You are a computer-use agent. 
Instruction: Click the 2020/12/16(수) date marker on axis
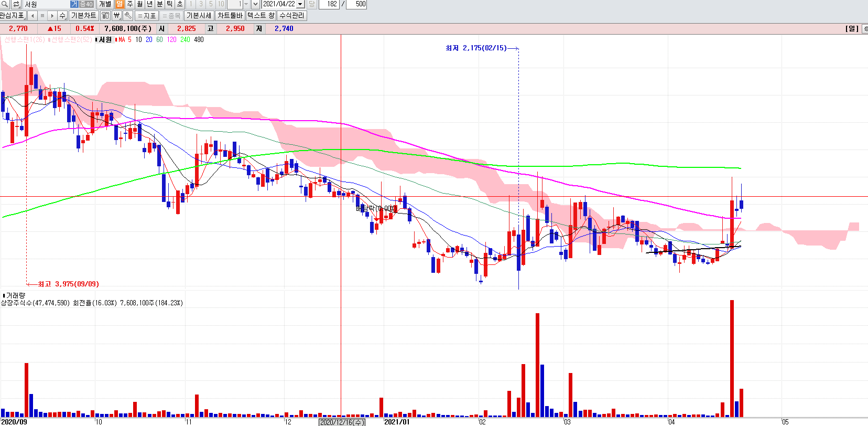342,422
